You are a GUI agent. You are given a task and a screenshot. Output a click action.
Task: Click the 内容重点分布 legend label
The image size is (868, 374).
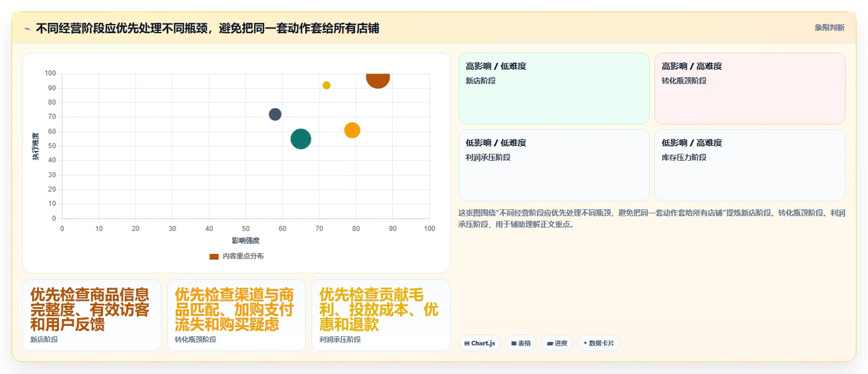pos(243,256)
